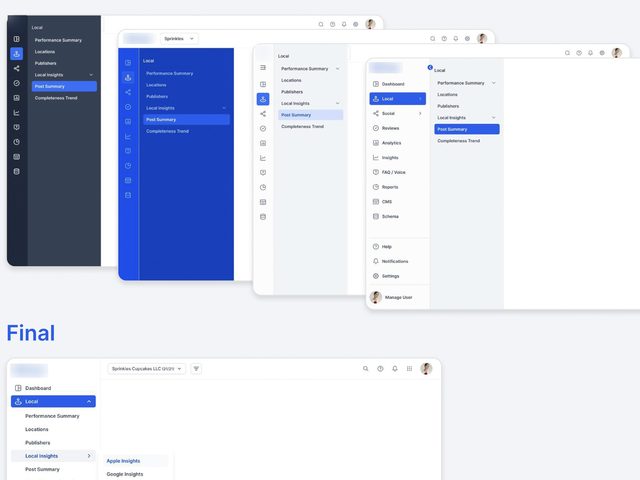The image size is (640, 480).
Task: Click the Dashboard icon in the dark sidebar mockup
Action: tap(16, 39)
